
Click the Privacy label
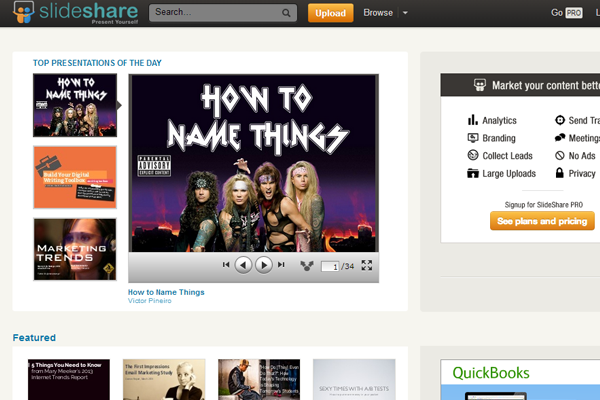[x=582, y=174]
